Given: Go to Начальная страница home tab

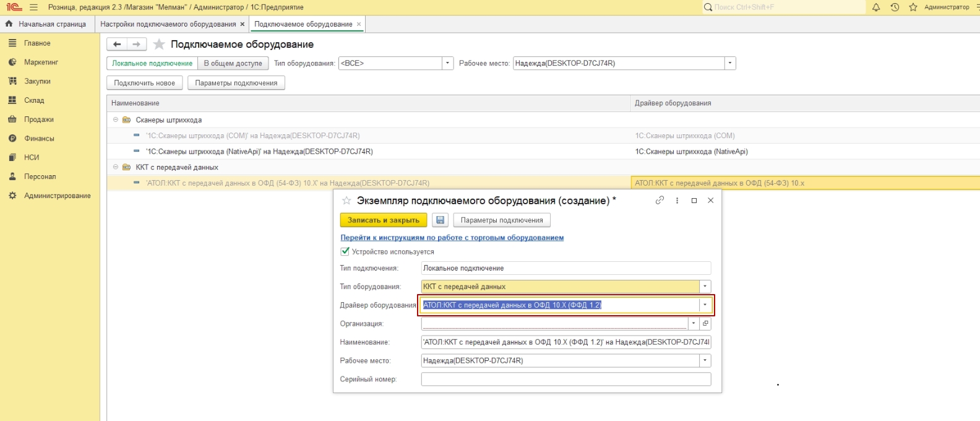Looking at the screenshot, I should (x=46, y=24).
